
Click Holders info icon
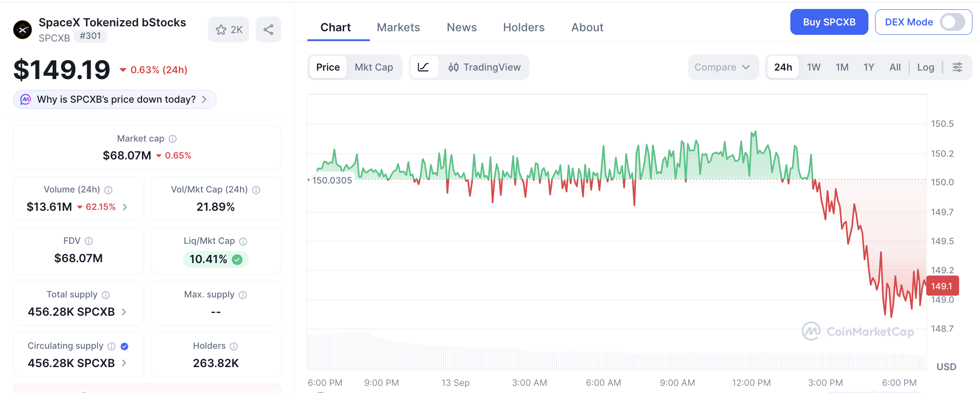[x=234, y=346]
